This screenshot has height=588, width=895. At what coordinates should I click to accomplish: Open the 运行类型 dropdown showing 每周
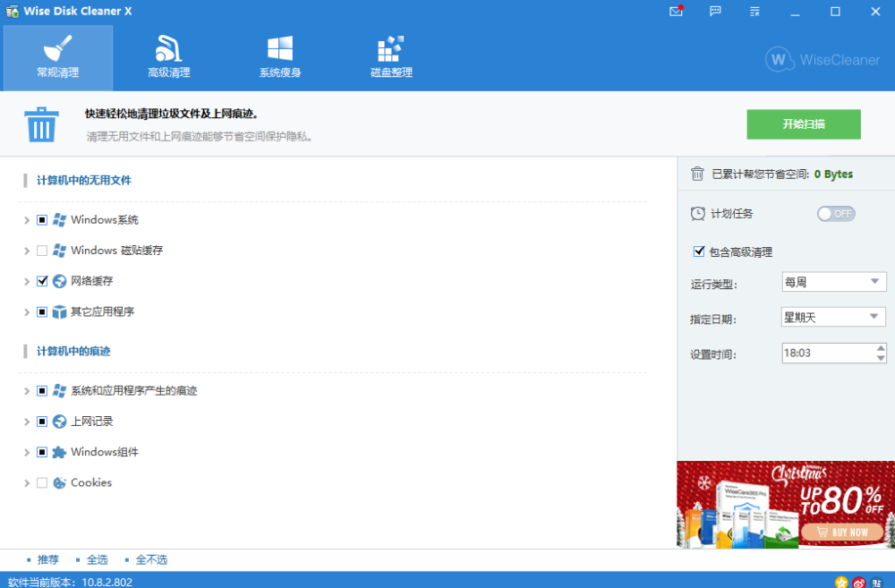click(833, 282)
